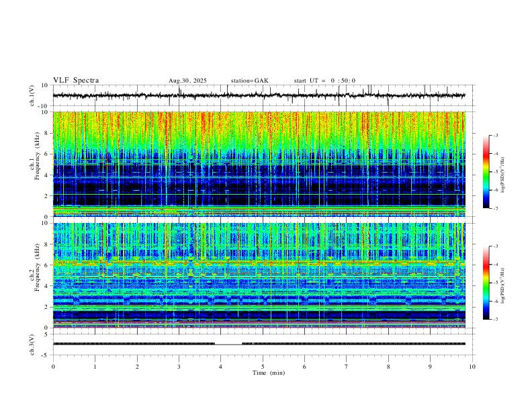Click the ch.2 PSD color bar
The image size is (532, 411).
486,283
